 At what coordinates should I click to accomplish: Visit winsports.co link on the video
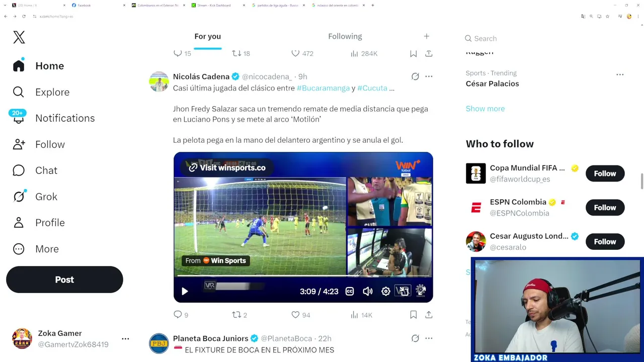coord(227,167)
